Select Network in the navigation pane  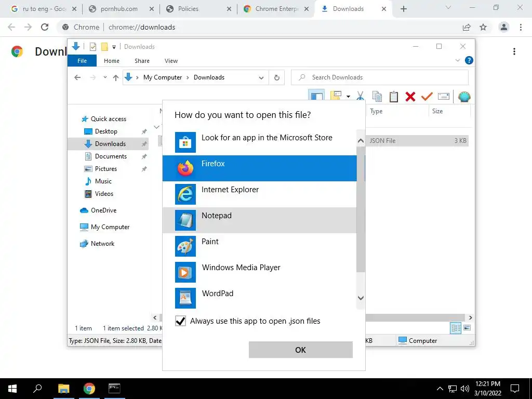[x=97, y=244]
